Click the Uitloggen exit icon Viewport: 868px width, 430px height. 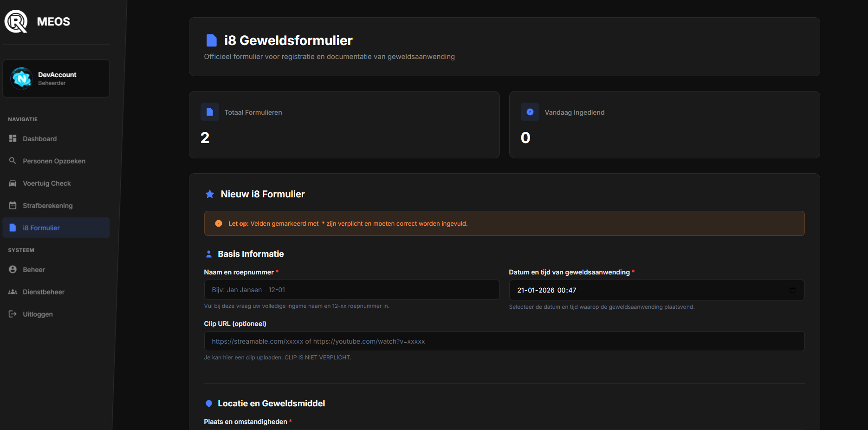(13, 314)
